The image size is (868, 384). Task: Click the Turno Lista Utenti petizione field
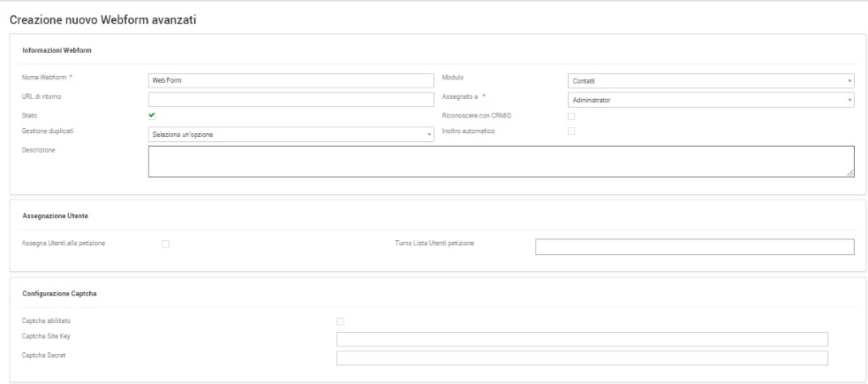694,246
